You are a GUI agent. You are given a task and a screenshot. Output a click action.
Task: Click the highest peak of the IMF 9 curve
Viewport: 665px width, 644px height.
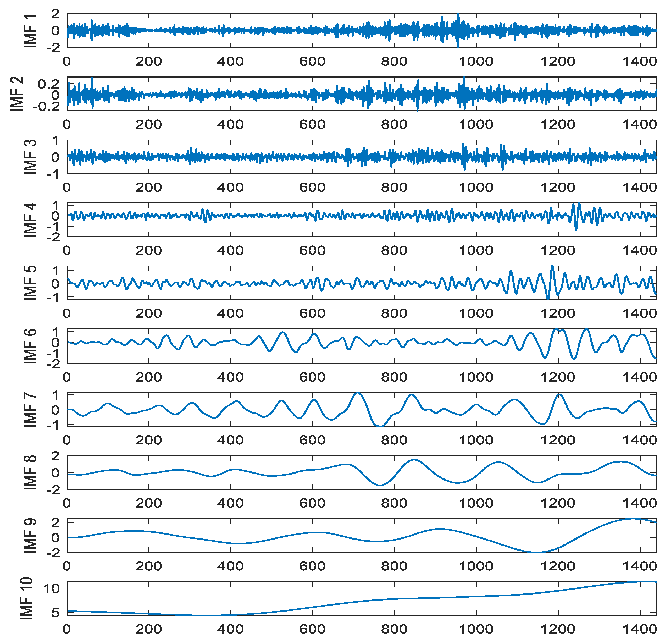(x=633, y=519)
